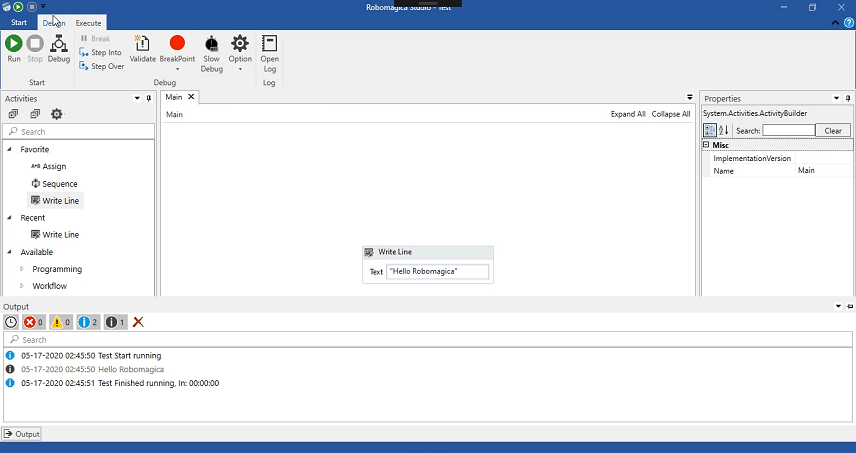Screen dimensions: 856x453
Task: Pin the Activities panel
Action: (x=148, y=98)
